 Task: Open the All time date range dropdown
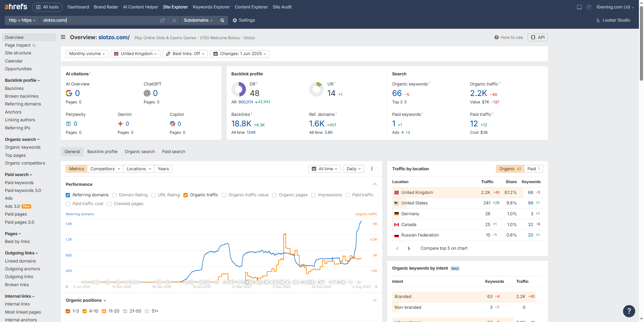click(324, 169)
